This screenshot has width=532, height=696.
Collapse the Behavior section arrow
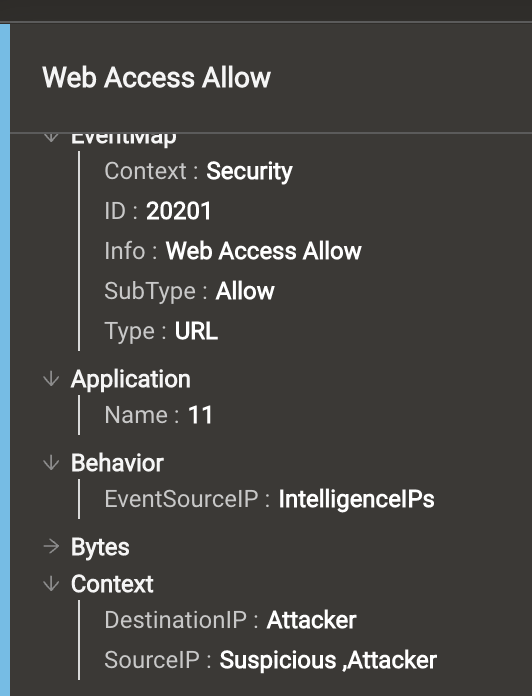click(x=51, y=463)
